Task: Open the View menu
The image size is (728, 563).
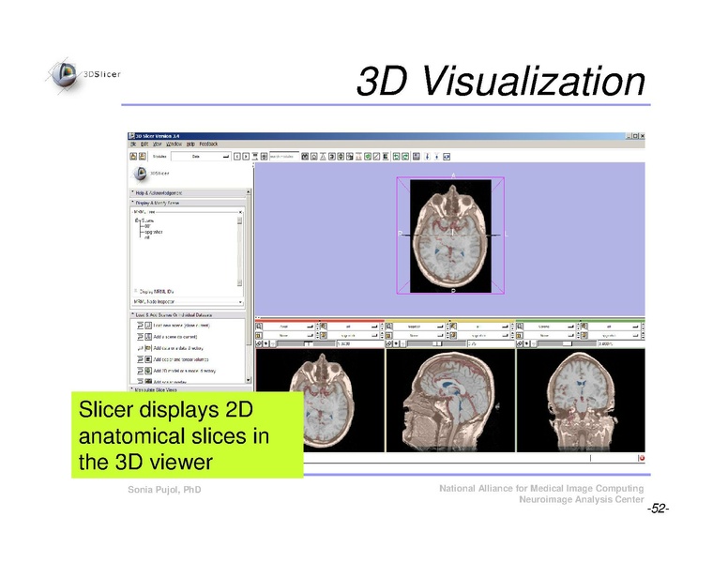Action: [x=158, y=144]
